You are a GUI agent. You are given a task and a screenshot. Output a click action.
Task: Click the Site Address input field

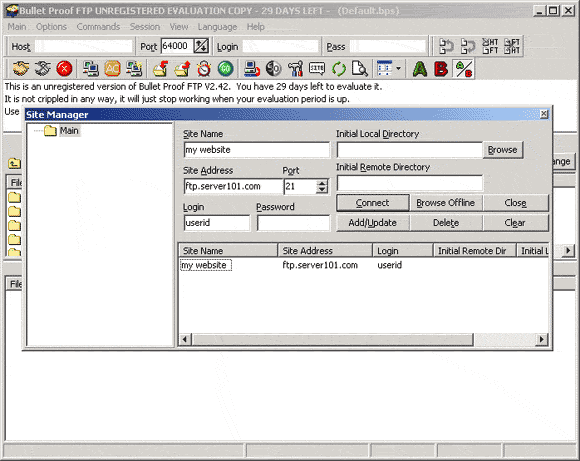(x=233, y=186)
